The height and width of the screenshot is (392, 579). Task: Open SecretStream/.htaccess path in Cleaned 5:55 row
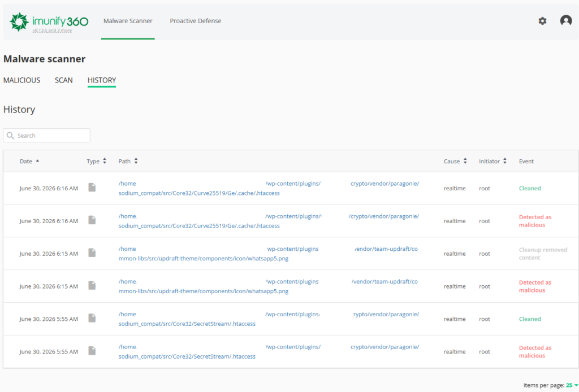(269, 319)
